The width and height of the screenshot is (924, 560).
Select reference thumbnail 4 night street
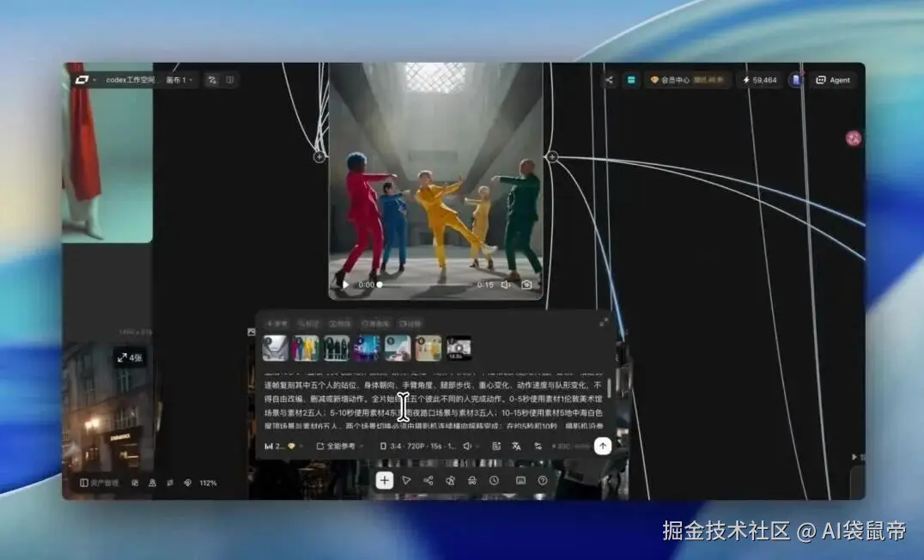click(x=368, y=349)
